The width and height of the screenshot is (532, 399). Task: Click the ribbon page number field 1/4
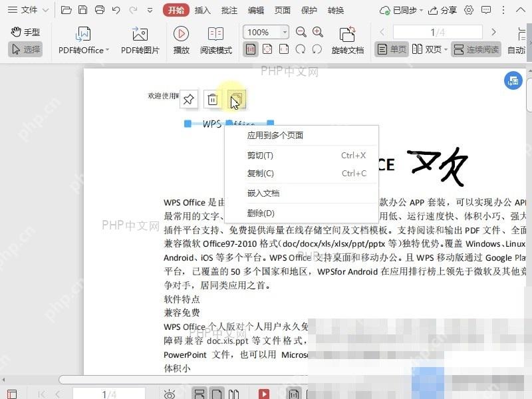click(x=438, y=32)
